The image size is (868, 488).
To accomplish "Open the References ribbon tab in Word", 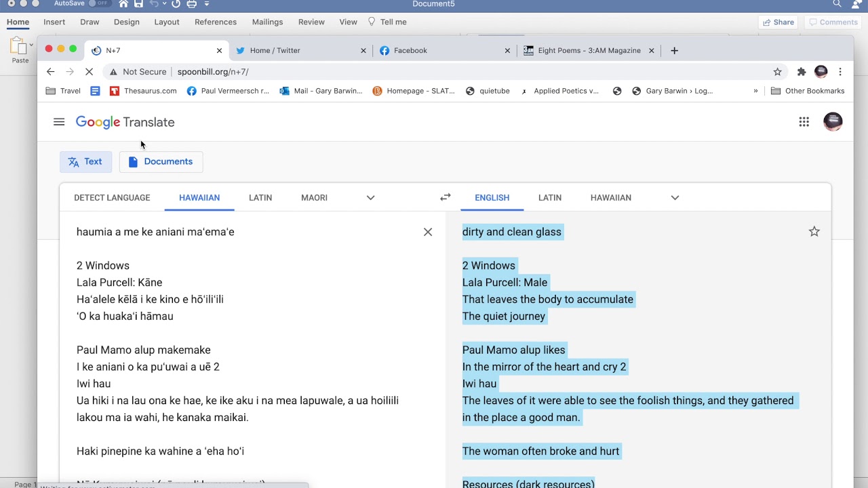I will [216, 22].
